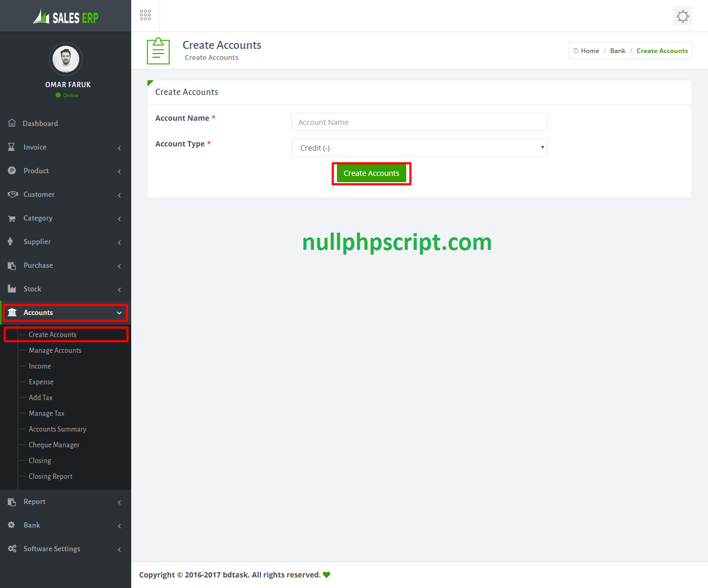Viewport: 708px width, 588px height.
Task: Click the Bank breadcrumb link
Action: click(617, 51)
